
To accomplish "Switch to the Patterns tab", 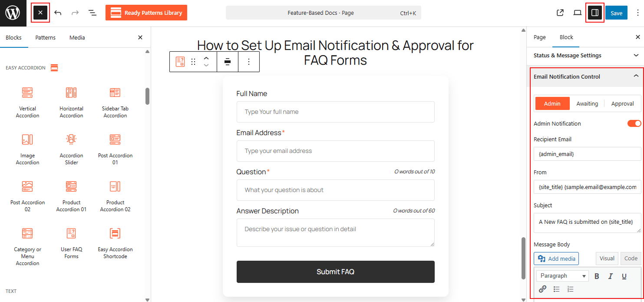I will (x=45, y=37).
